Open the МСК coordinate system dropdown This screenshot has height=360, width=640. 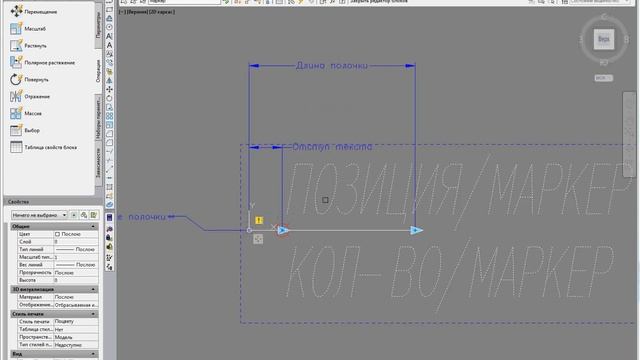coord(604,78)
